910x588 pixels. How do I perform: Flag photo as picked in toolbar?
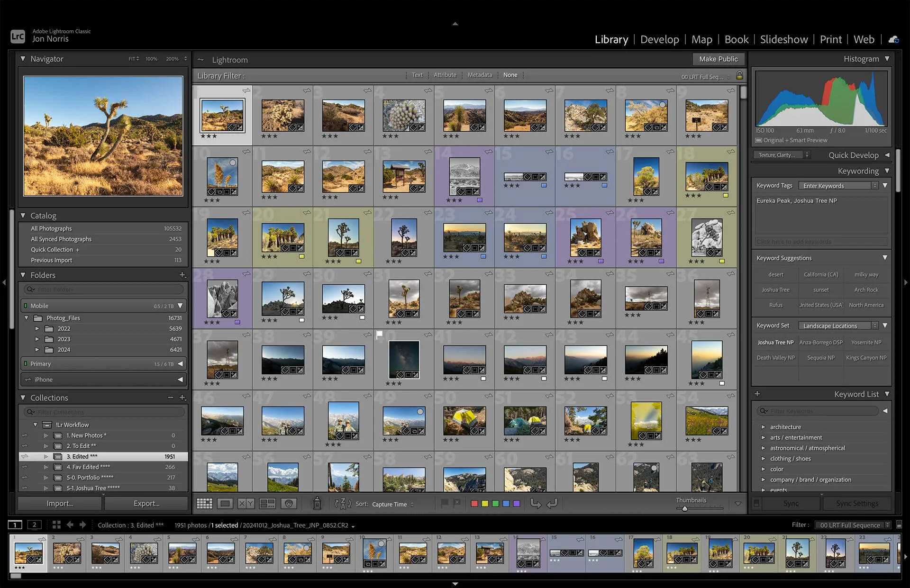(x=444, y=503)
